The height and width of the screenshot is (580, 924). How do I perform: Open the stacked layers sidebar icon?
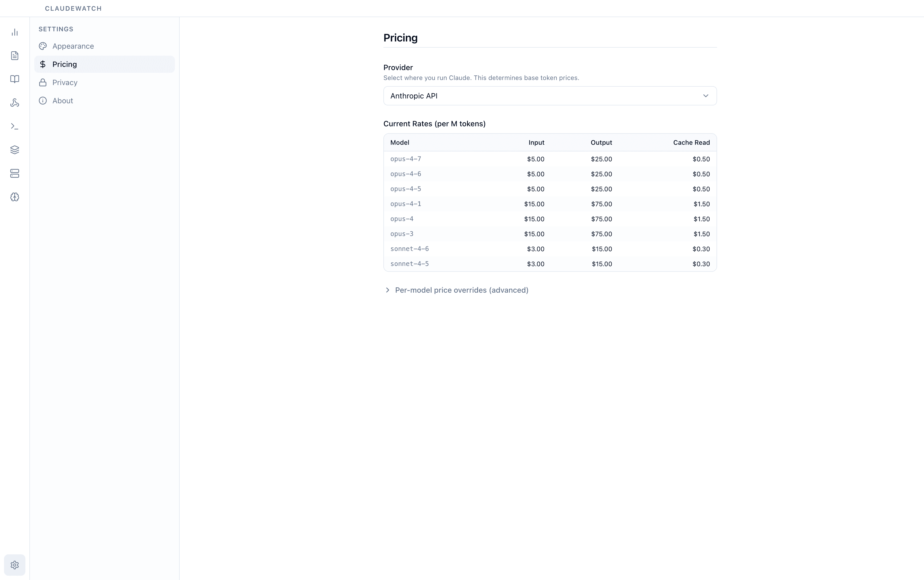coord(14,150)
